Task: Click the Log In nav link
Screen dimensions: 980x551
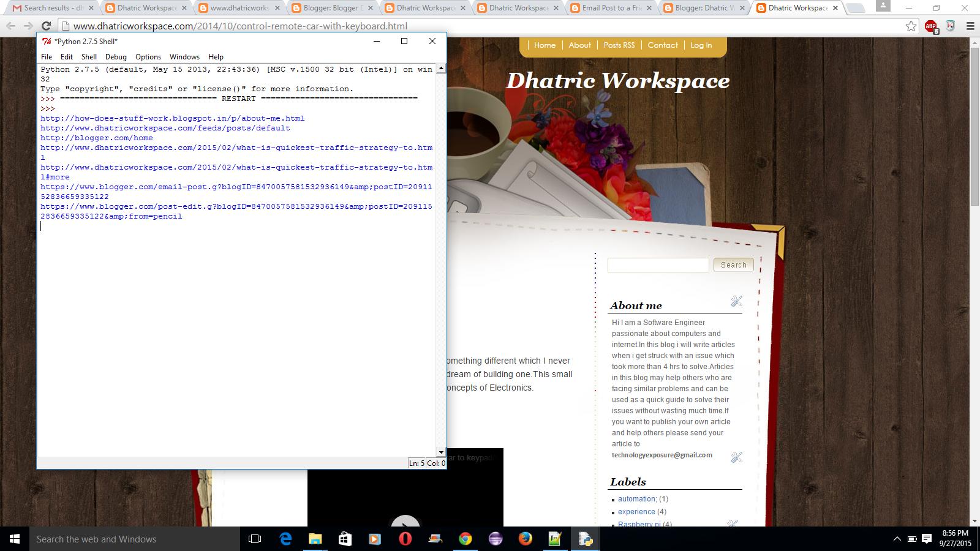Action: point(701,45)
